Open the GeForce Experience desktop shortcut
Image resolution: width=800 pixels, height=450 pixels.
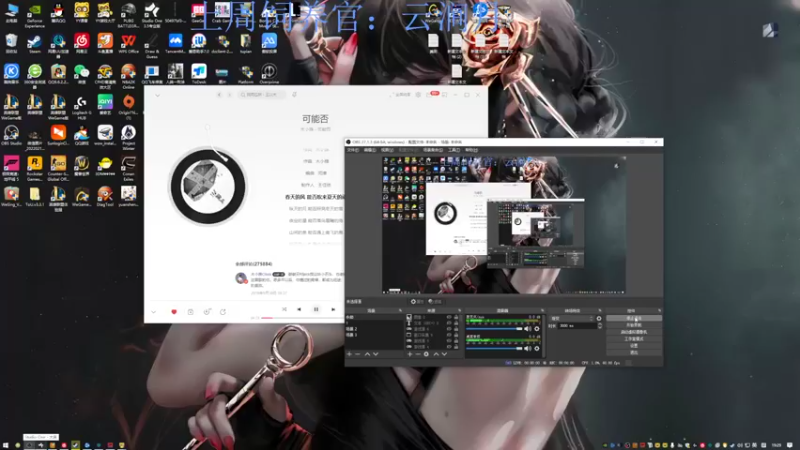click(35, 16)
